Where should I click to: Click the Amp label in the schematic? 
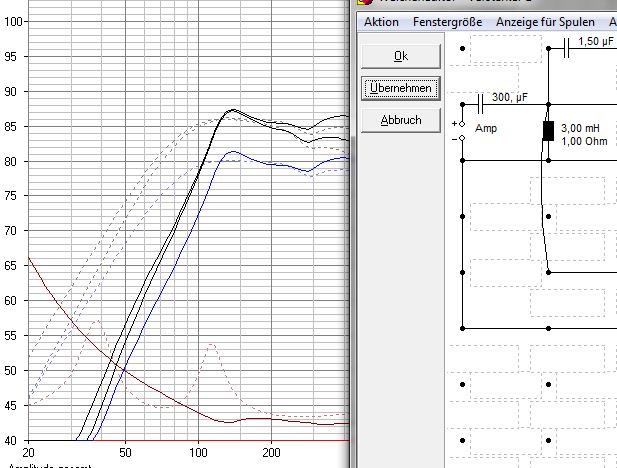pyautogui.click(x=486, y=129)
